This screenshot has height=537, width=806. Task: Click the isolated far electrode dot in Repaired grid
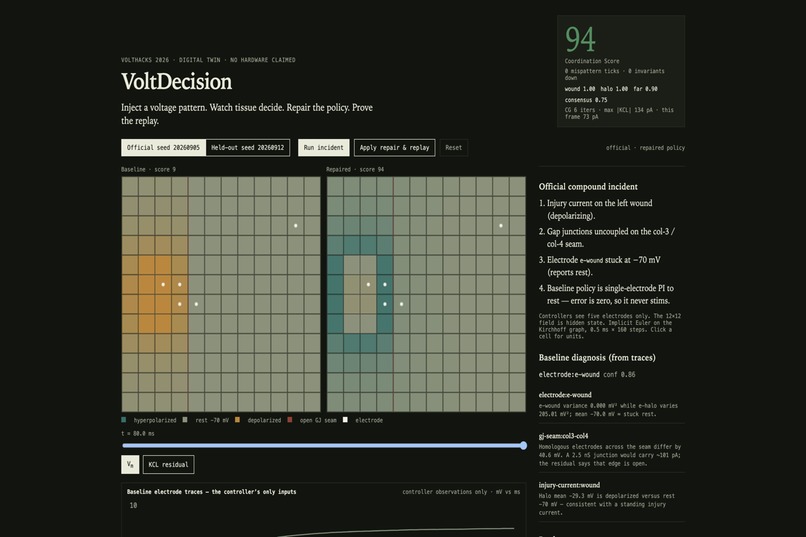(x=501, y=226)
